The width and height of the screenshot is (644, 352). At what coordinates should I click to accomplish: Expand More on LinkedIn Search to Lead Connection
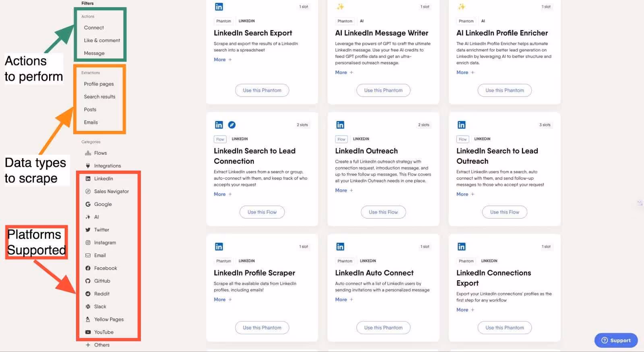[223, 194]
